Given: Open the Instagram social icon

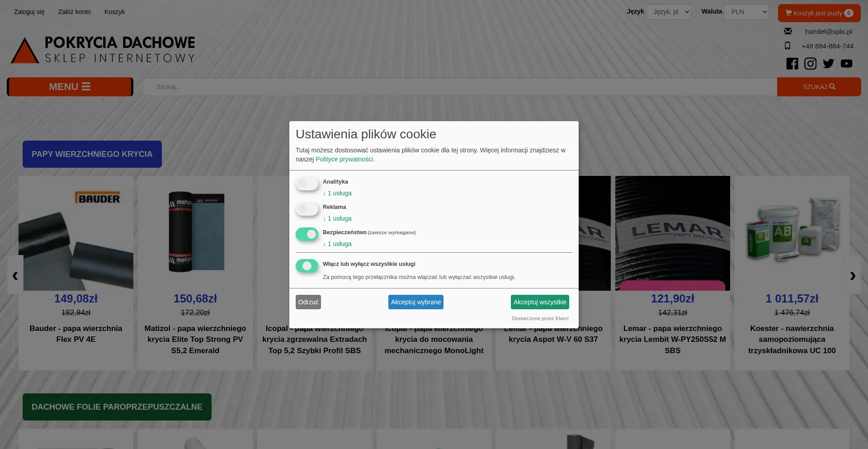Looking at the screenshot, I should pos(810,64).
